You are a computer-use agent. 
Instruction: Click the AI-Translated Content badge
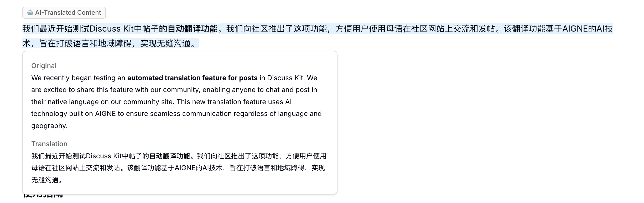(64, 13)
